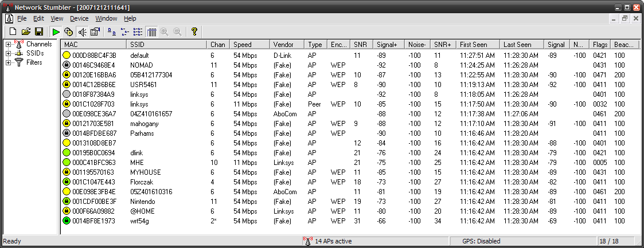The image size is (644, 248).
Task: Click yellow status icon for 000D88BC4F3B
Action: pos(67,55)
